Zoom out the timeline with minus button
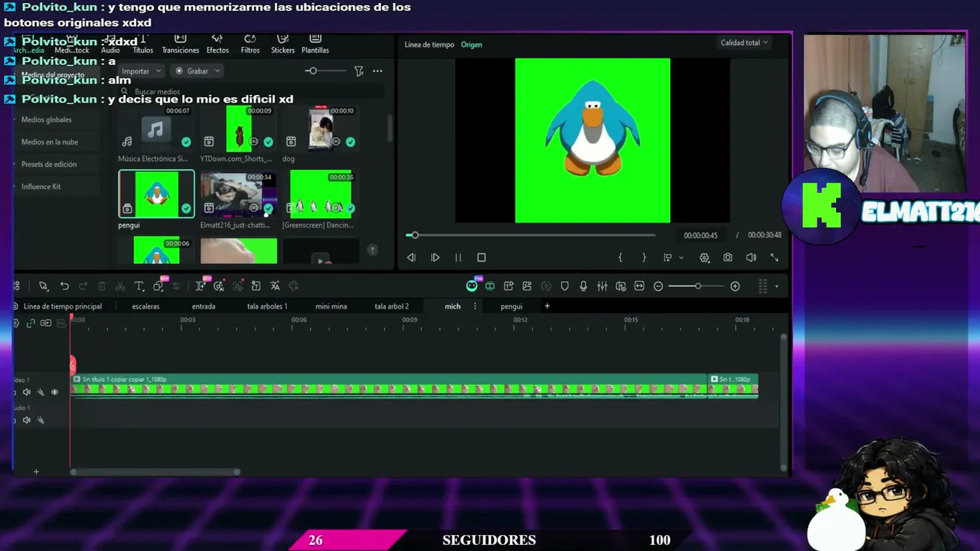Viewport: 980px width, 551px height. pos(658,286)
